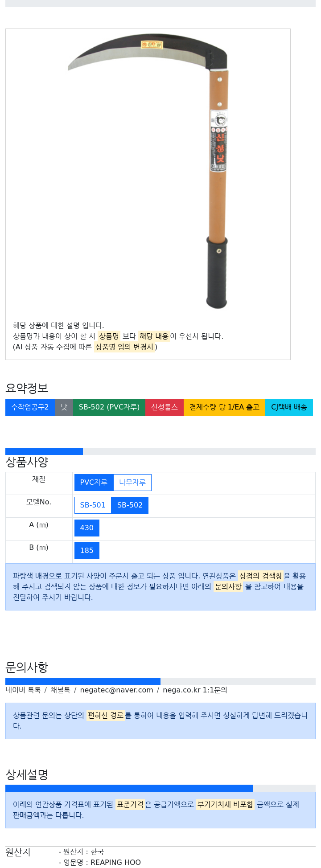Screen dimensions: 321x868
Task: Click the 결제수량 당 1/EA 출고 yellow badge
Action: [224, 407]
